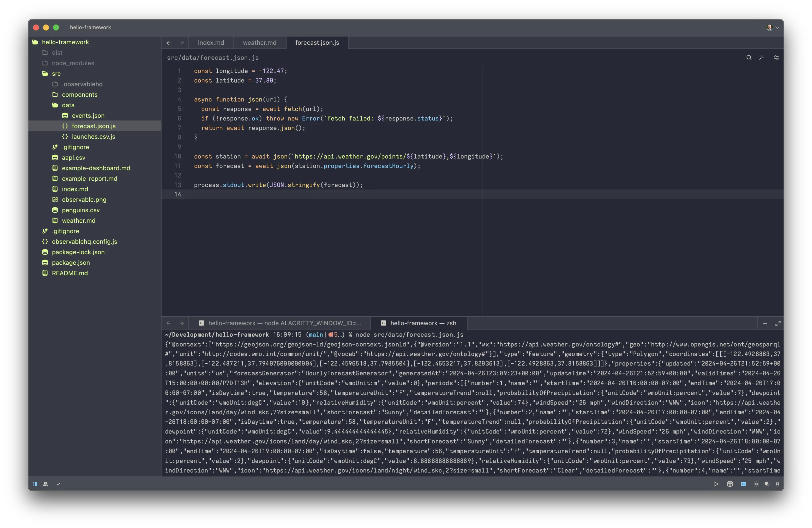Open notifications bell icon
Image resolution: width=812 pixels, height=528 pixels.
click(777, 484)
